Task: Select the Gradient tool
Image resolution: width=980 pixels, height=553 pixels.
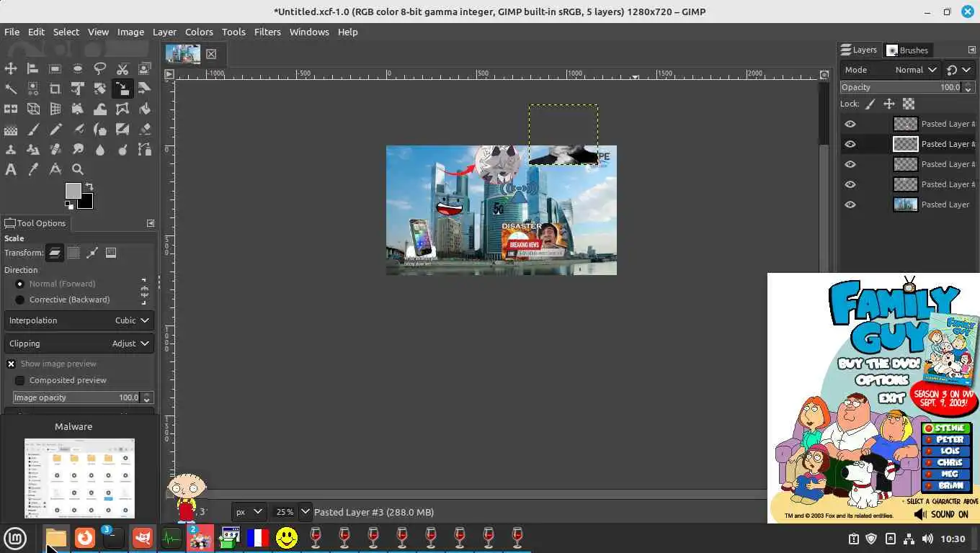Action: coord(11,130)
